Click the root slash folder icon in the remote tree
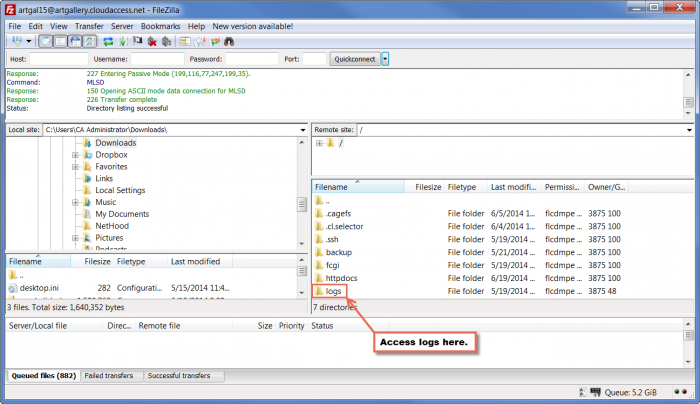 point(330,143)
